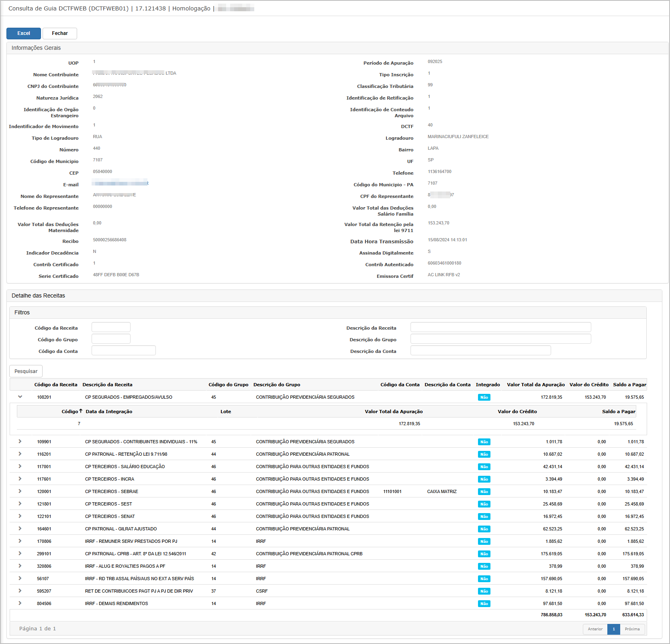Expand row 109901 Contribuintes Individuais

click(20, 441)
